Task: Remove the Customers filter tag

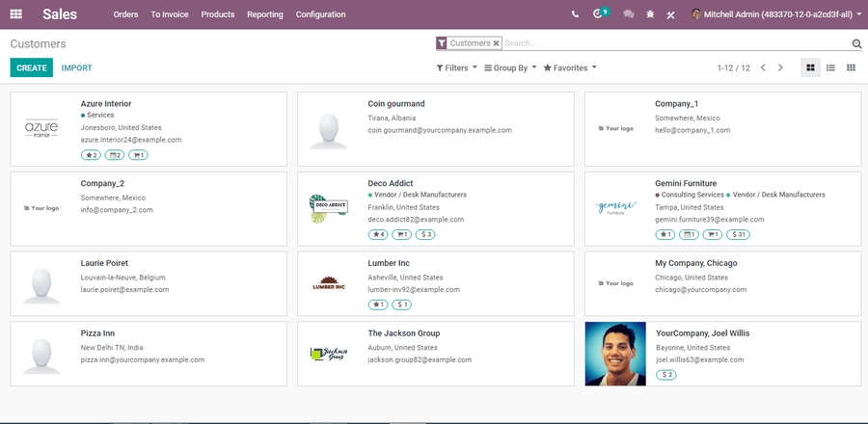Action: pos(496,43)
